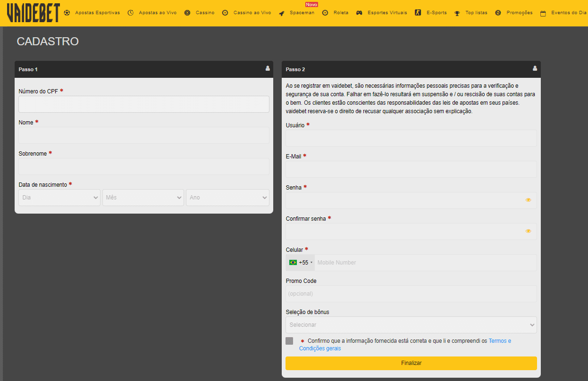Go to the Promoções menu item

click(x=519, y=13)
